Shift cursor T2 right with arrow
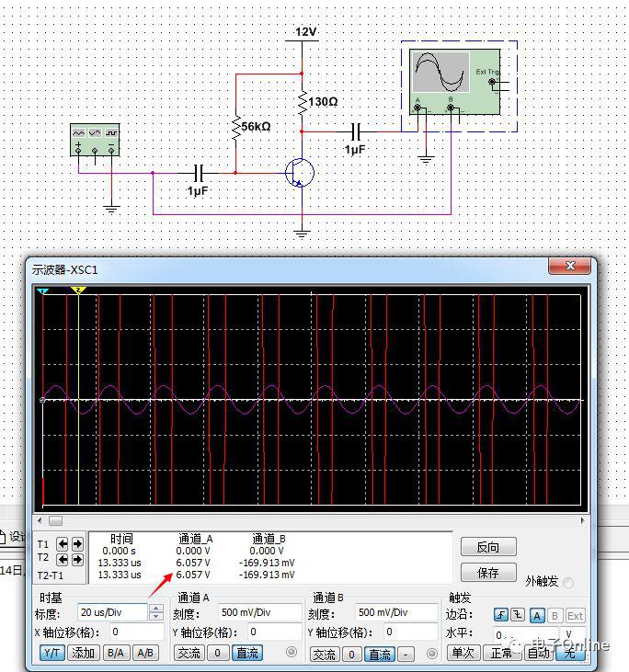The height and width of the screenshot is (672, 629). click(x=77, y=560)
